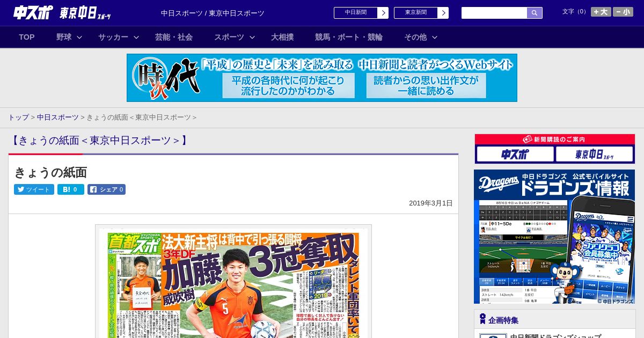This screenshot has width=644, height=338.
Task: Click the 中日スポーツ / 東京中日スポーツ header text
Action: (213, 13)
